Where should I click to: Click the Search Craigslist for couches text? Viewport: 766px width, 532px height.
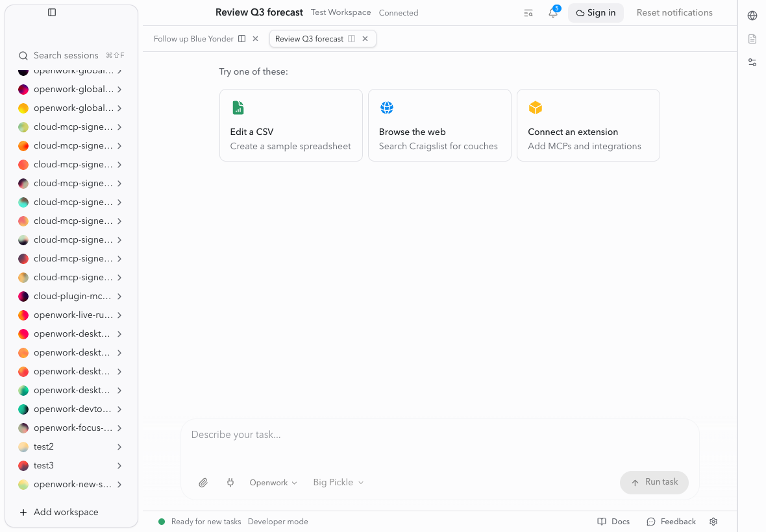point(438,147)
